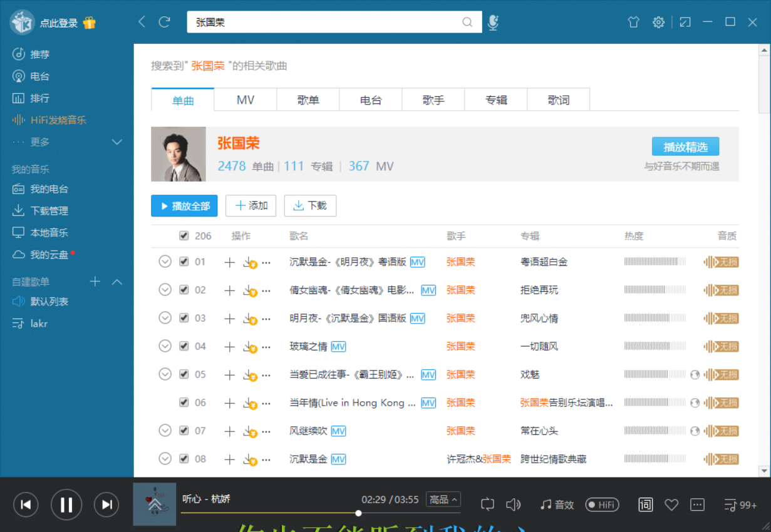Collapse the 更多 section in the sidebar
The height and width of the screenshot is (532, 771).
(117, 141)
